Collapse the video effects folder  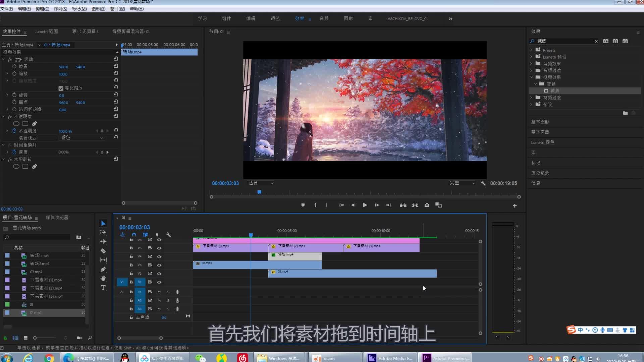click(x=532, y=77)
